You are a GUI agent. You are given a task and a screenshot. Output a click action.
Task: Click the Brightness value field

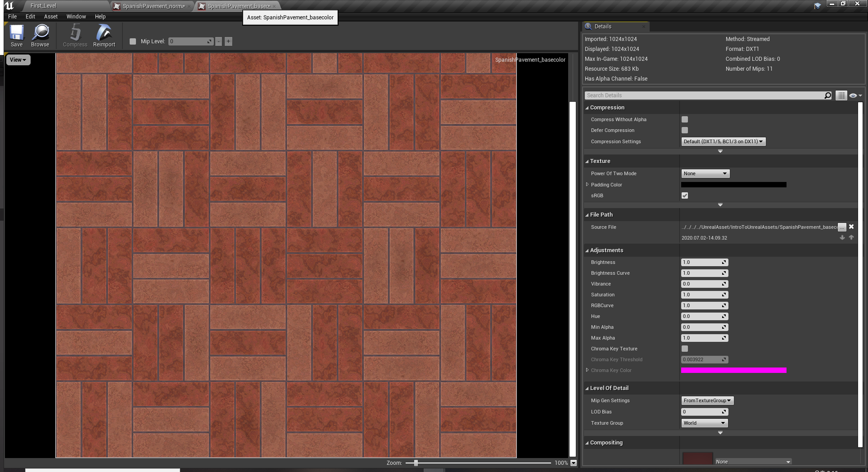(705, 262)
